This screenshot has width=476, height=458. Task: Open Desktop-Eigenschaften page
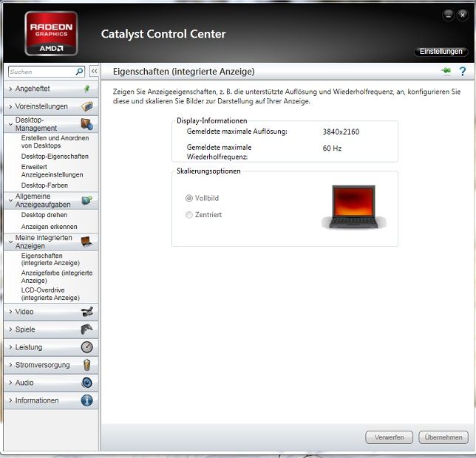[55, 156]
